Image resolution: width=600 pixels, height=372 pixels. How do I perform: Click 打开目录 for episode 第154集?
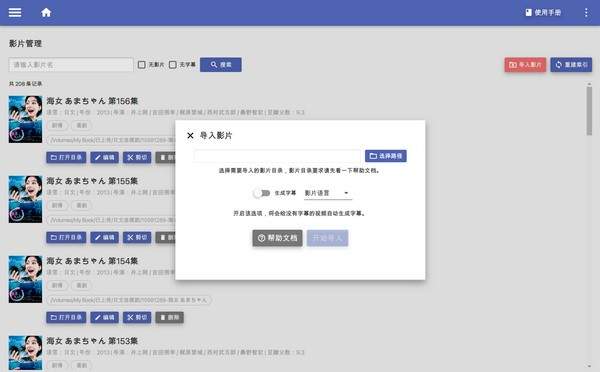point(66,317)
